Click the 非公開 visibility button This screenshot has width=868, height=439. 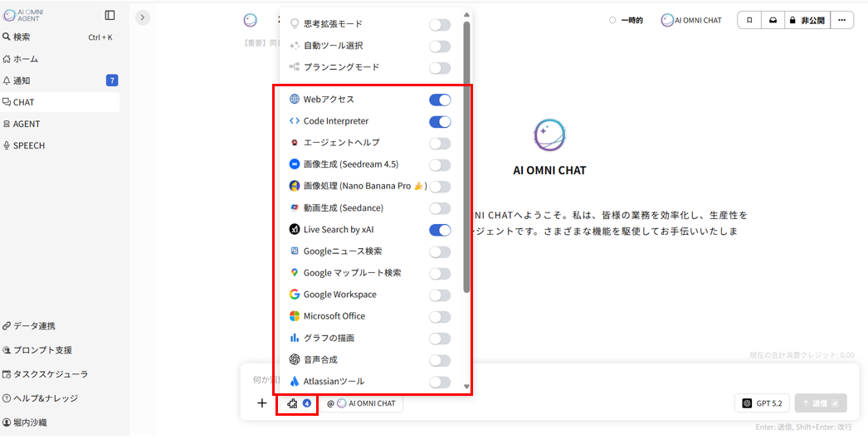[x=807, y=21]
